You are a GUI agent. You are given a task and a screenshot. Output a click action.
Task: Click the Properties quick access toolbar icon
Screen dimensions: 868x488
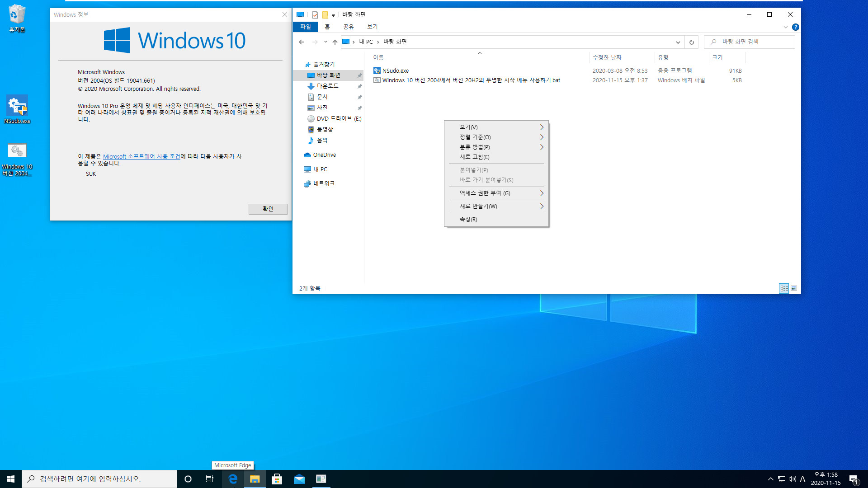(315, 15)
